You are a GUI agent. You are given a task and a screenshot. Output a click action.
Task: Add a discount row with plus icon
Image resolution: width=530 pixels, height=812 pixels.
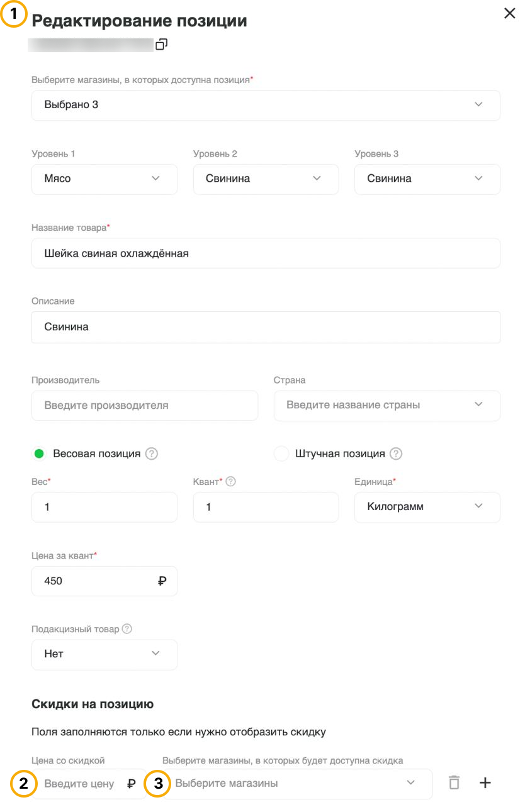(x=485, y=783)
